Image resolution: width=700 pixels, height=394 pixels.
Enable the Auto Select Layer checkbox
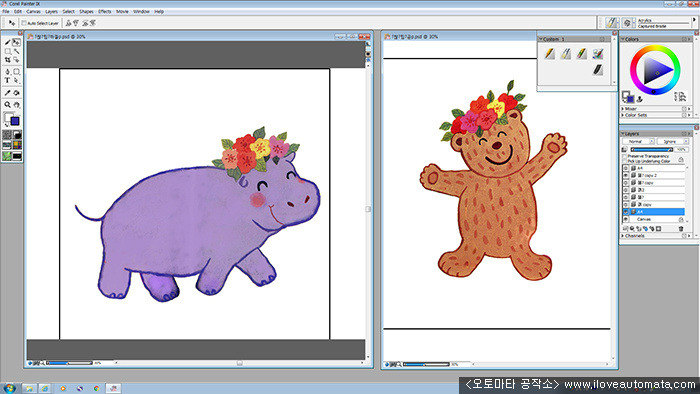[x=24, y=23]
